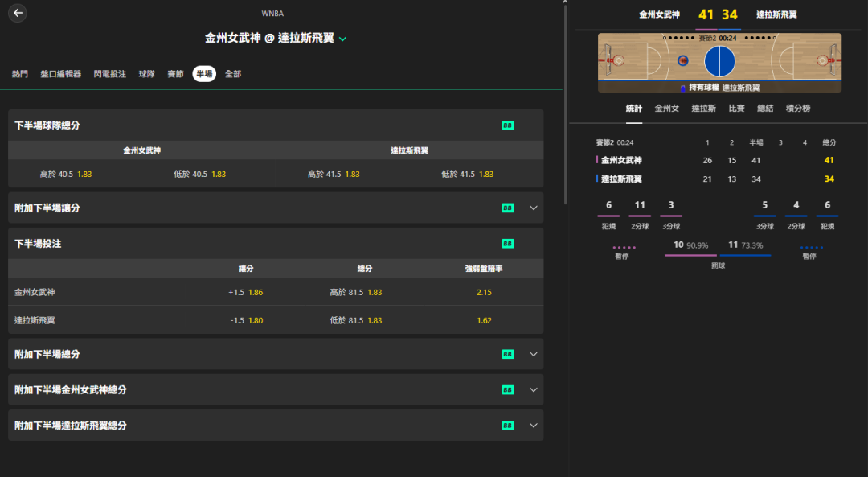This screenshot has width=868, height=477.
Task: Expand the 附加下半場讓分 section
Action: click(x=534, y=208)
